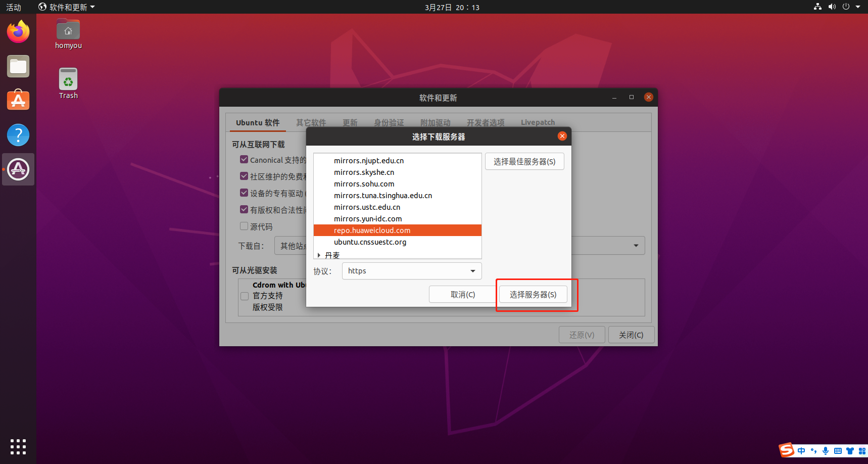Enable the source code checkbox
The width and height of the screenshot is (868, 464).
pyautogui.click(x=244, y=226)
